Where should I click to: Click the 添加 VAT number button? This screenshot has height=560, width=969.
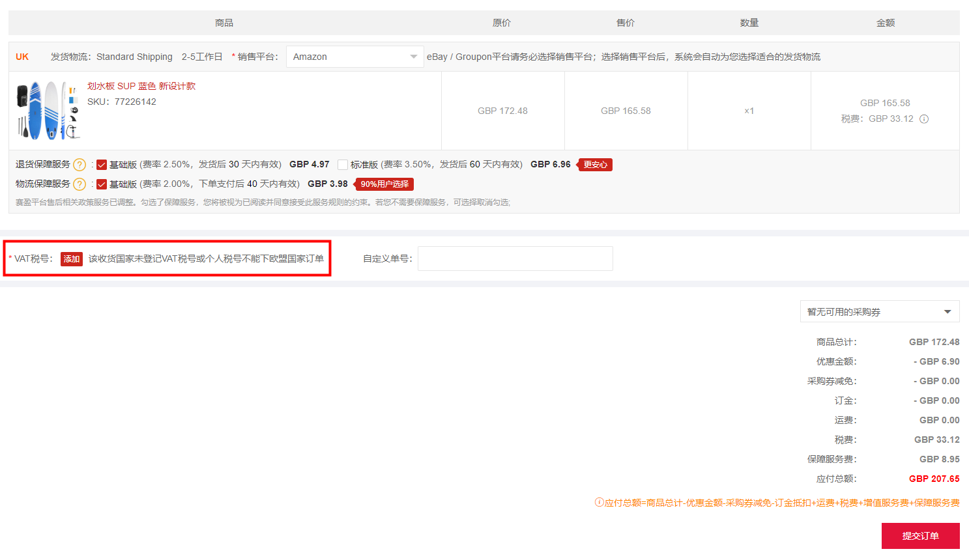(x=72, y=259)
